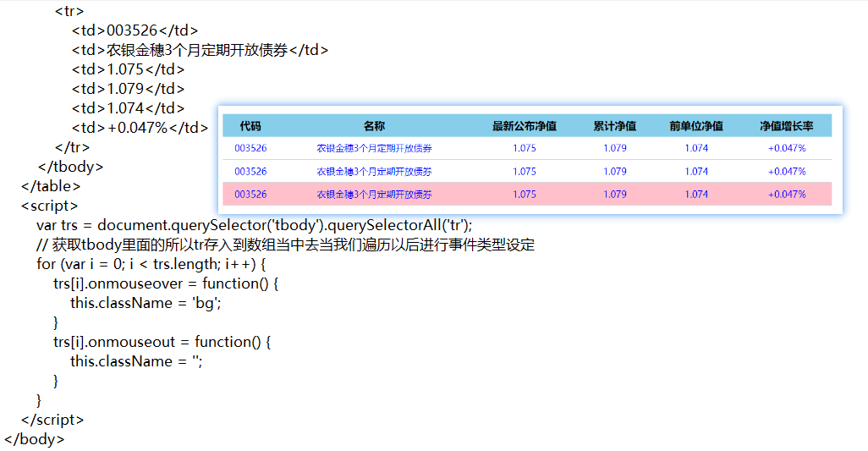
Task: Click 1.074 in the pink highlighted row
Action: point(696,195)
